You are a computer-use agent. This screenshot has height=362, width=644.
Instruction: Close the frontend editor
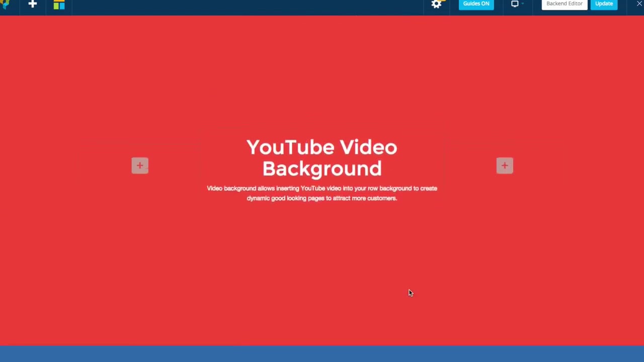(639, 4)
